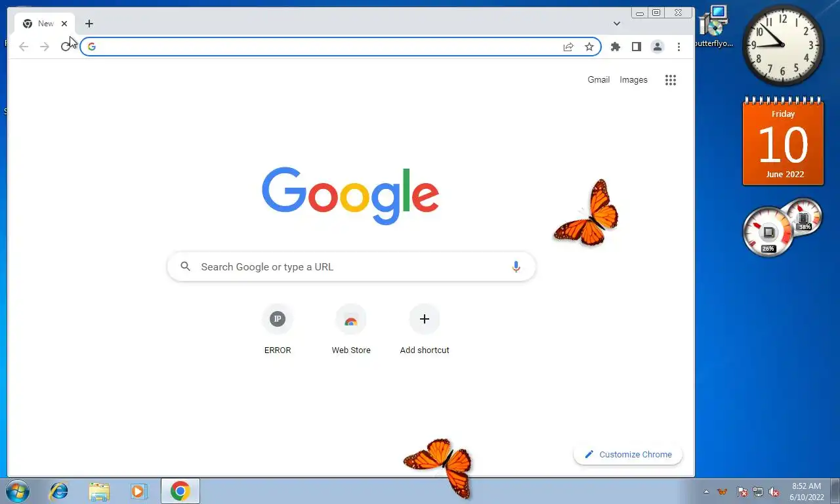Screen dimensions: 840x504
Task: Open the Google apps grid
Action: click(670, 80)
